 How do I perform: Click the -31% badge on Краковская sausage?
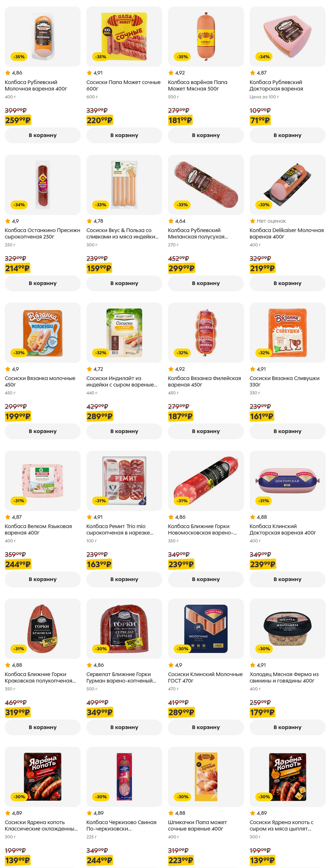19,648
